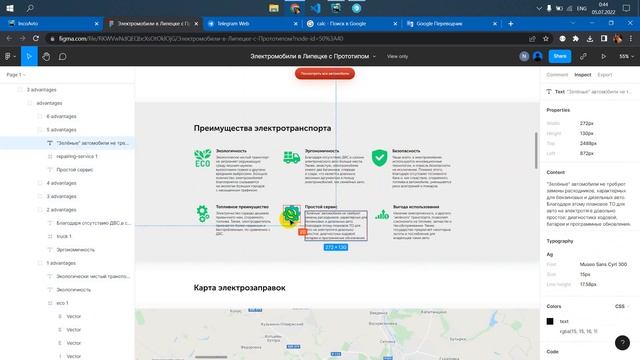Expand the Page 1 pages dropdown
Viewport: 640px width, 360px height.
(x=16, y=75)
